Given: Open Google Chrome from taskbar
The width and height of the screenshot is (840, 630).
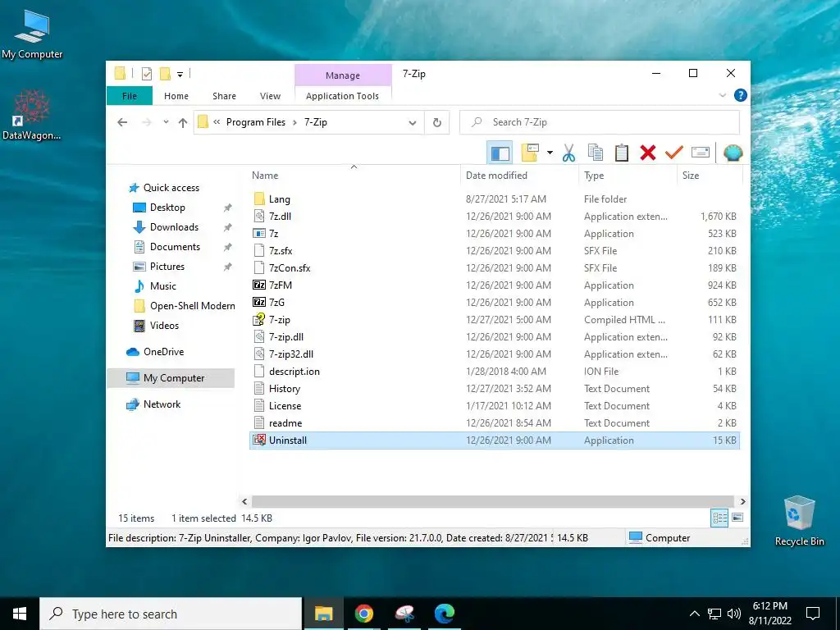Looking at the screenshot, I should [x=363, y=614].
